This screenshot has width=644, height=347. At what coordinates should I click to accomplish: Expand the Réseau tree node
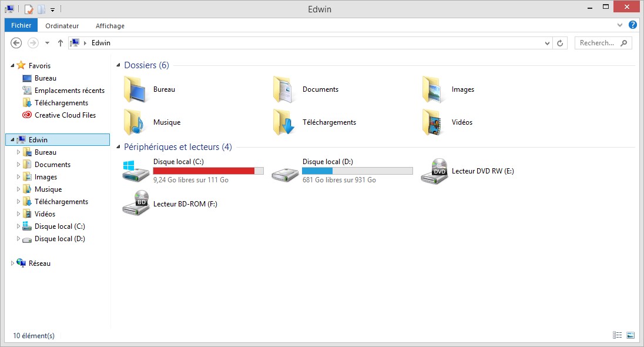coord(12,263)
